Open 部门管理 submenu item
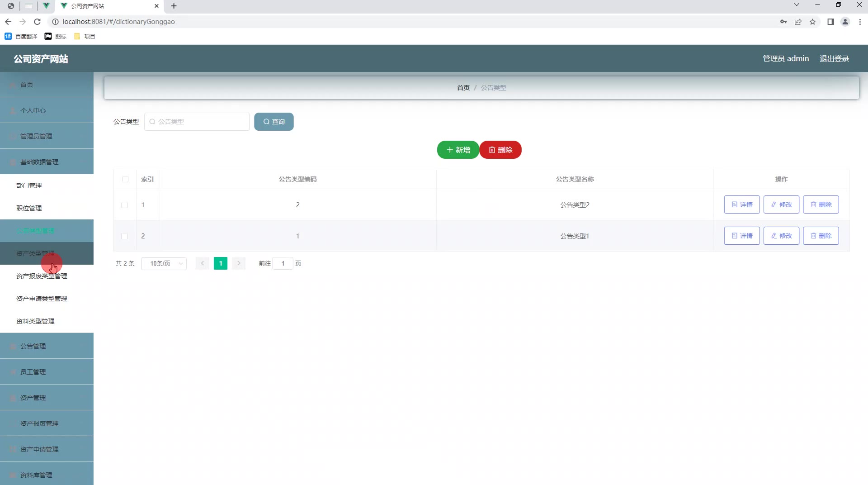Image resolution: width=868 pixels, height=485 pixels. [29, 185]
